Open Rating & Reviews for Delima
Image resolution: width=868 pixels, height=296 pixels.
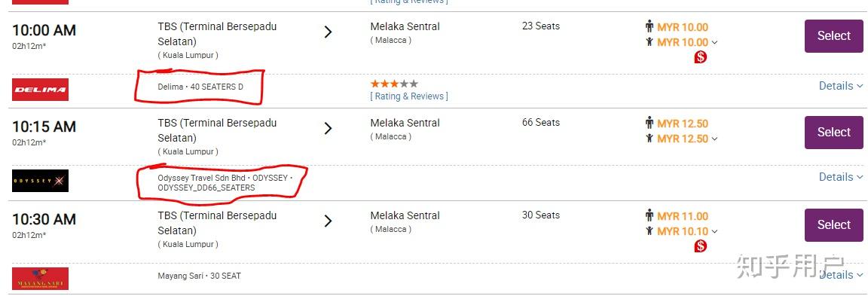click(409, 96)
